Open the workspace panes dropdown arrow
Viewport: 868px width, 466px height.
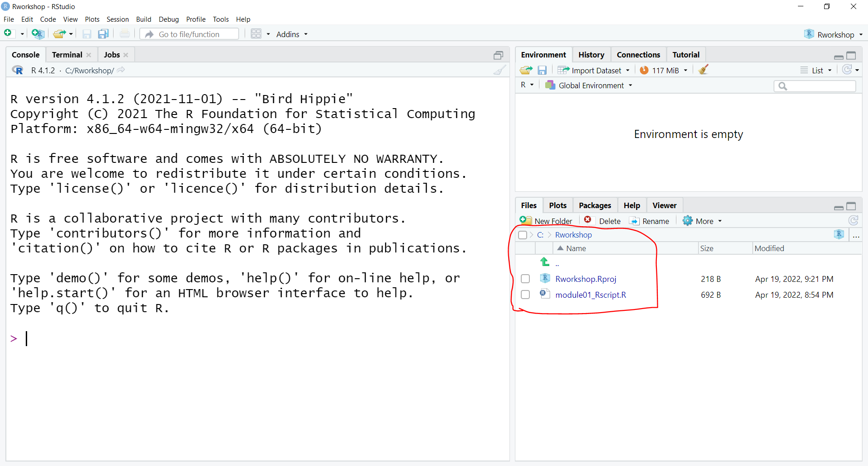click(268, 34)
